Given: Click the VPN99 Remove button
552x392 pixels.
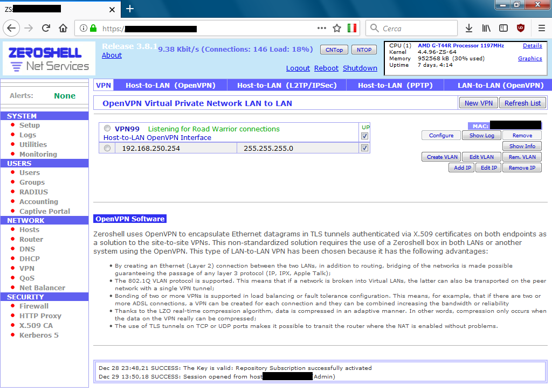Looking at the screenshot, I should [x=522, y=135].
